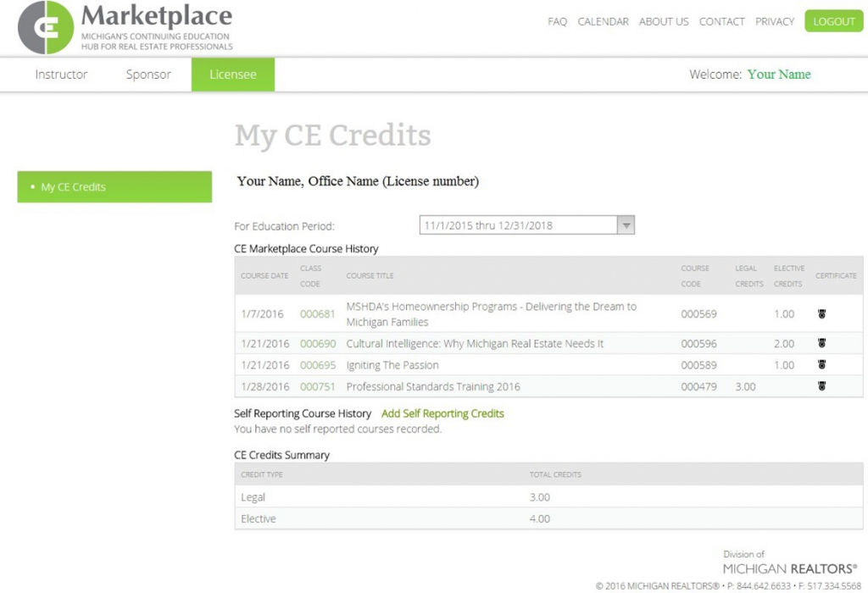Select the Elective credit type row

[x=548, y=518]
